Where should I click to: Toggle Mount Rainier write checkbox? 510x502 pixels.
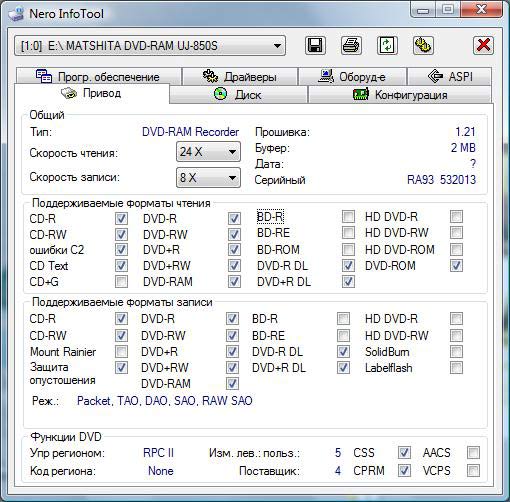point(121,351)
